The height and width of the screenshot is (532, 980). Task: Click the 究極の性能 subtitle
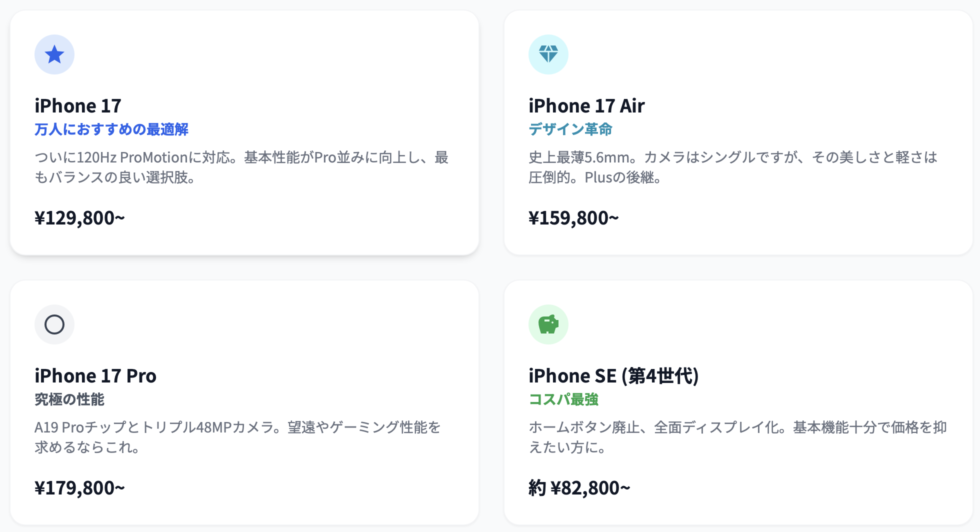click(x=69, y=399)
